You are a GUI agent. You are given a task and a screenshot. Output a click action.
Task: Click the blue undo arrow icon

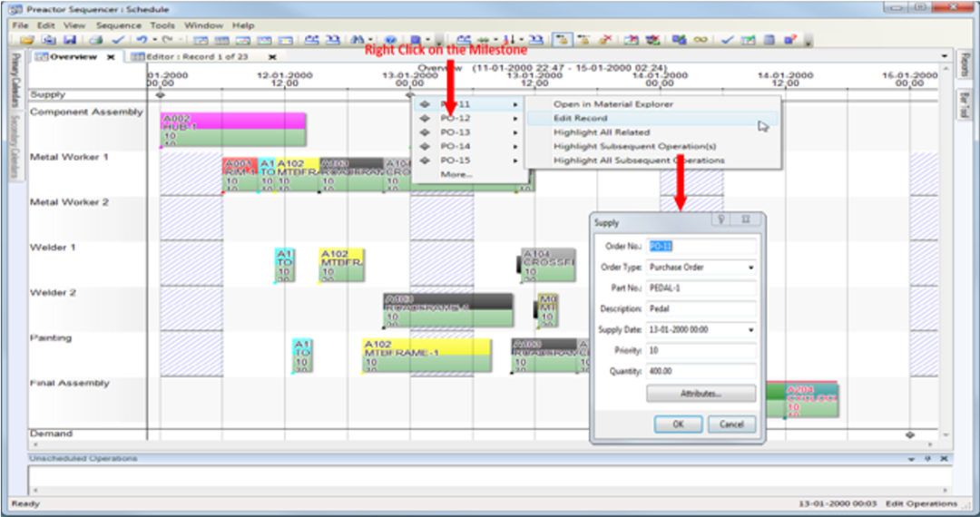click(x=142, y=40)
